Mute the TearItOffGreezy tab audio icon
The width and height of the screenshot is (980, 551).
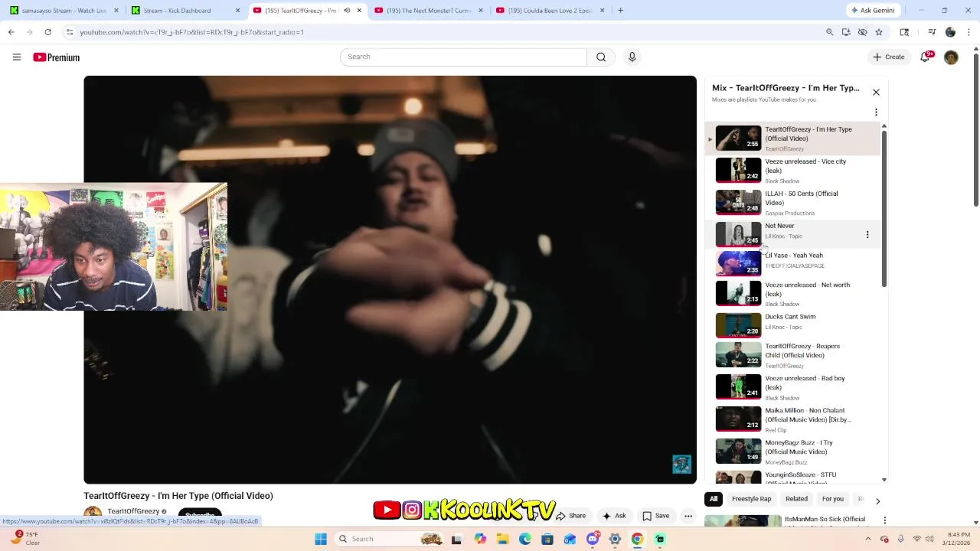(347, 11)
